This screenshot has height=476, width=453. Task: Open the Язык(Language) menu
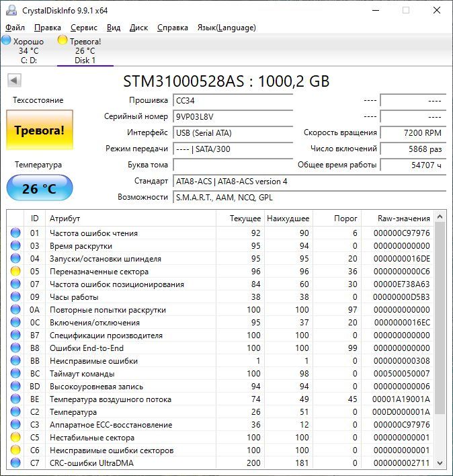tap(226, 28)
